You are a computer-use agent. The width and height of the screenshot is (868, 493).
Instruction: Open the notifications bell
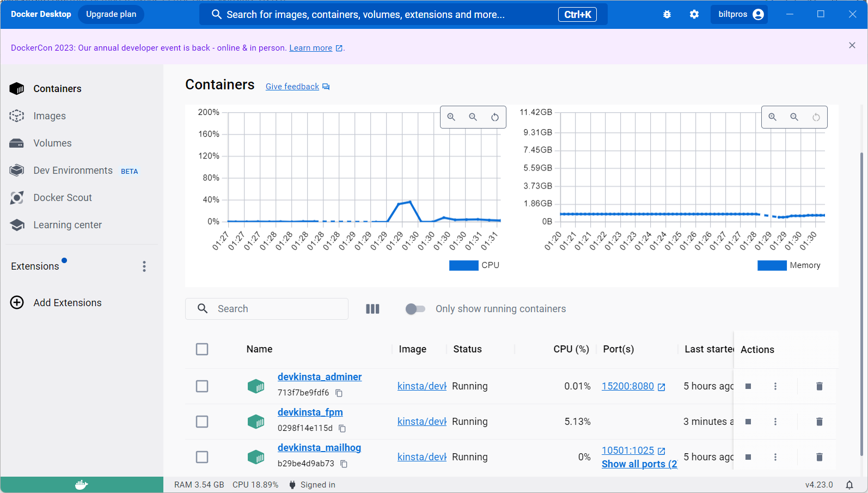pyautogui.click(x=849, y=485)
